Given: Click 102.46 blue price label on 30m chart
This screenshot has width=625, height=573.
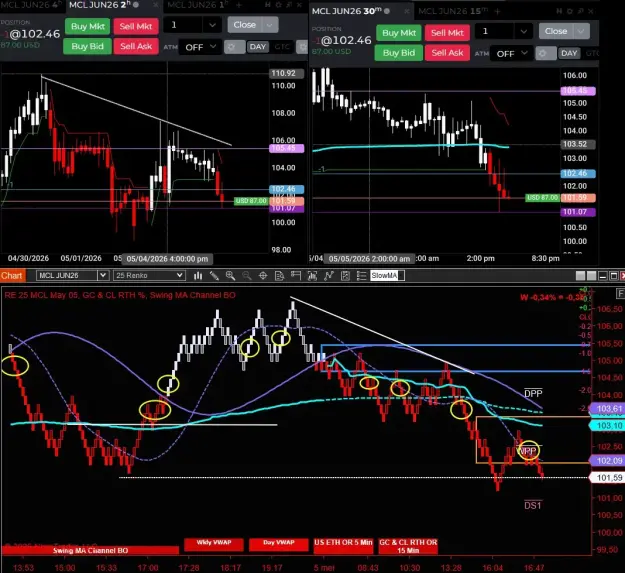Looking at the screenshot, I should click(578, 173).
